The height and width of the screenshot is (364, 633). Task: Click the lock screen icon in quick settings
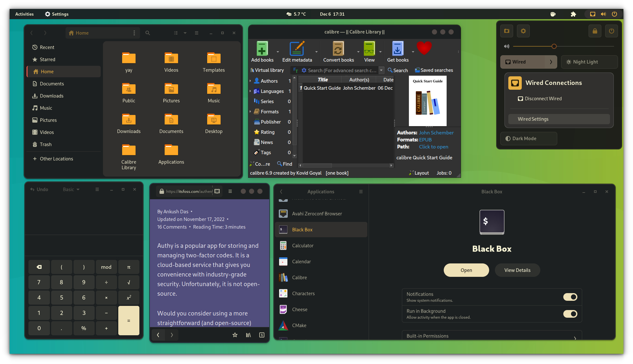coord(595,31)
